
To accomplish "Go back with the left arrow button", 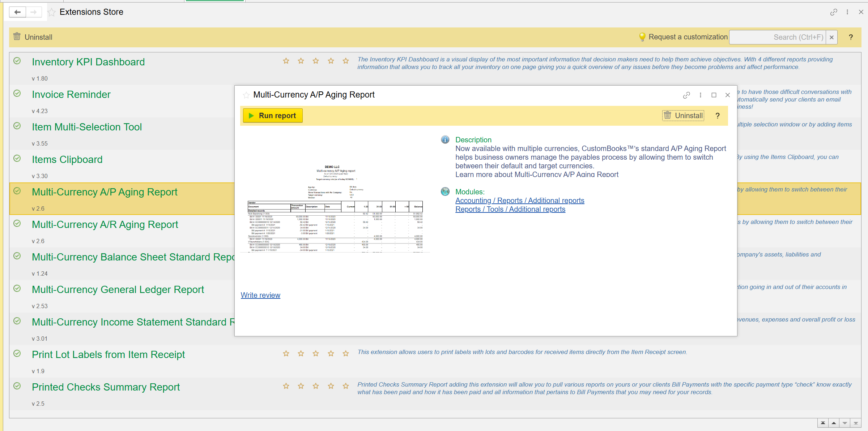I will click(x=17, y=12).
